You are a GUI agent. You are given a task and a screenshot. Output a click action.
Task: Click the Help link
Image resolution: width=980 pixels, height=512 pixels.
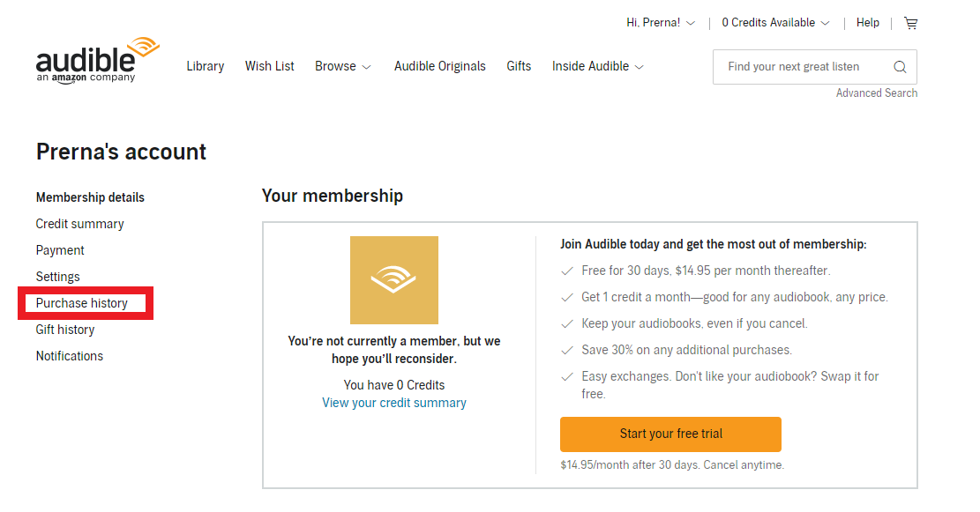coord(867,23)
